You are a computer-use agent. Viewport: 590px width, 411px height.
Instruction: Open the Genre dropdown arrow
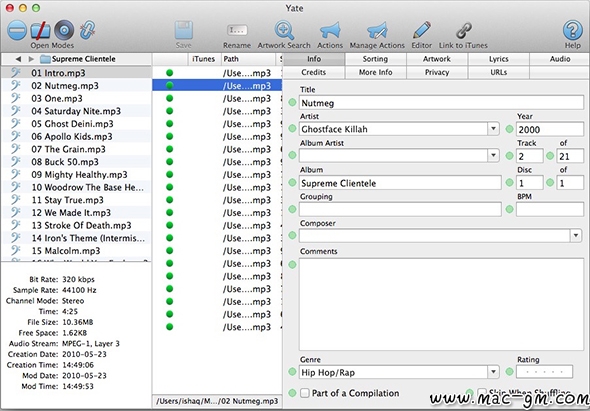(493, 372)
